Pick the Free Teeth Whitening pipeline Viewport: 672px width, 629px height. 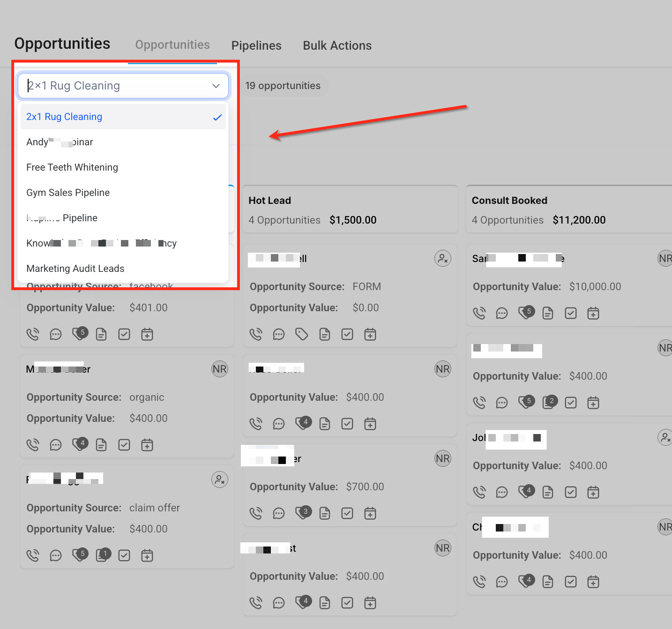(123, 167)
